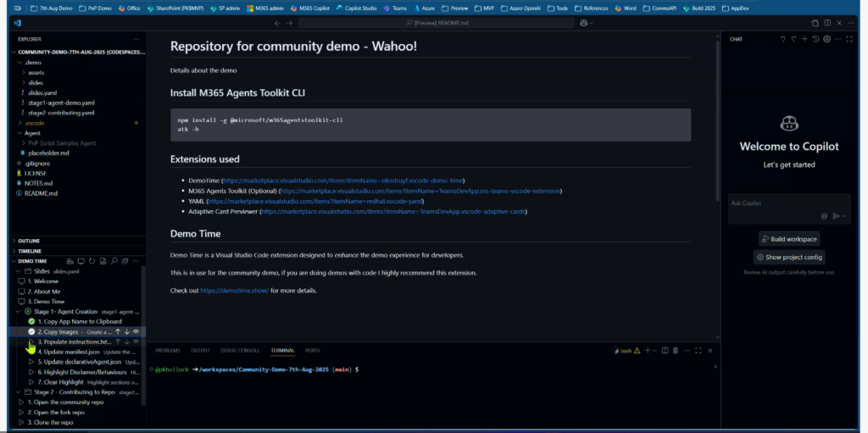This screenshot has width=868, height=433.
Task: Switch to PORTS tab
Action: pyautogui.click(x=312, y=351)
